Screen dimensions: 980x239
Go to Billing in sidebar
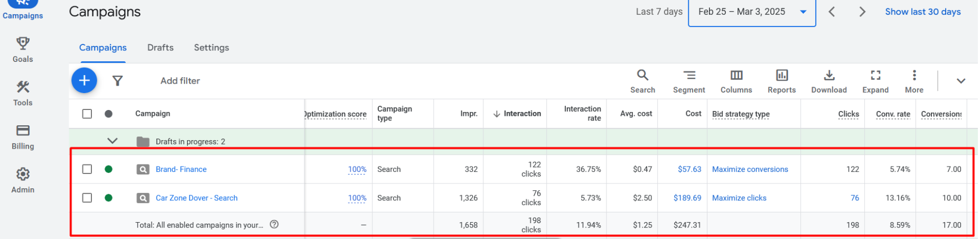click(x=23, y=136)
